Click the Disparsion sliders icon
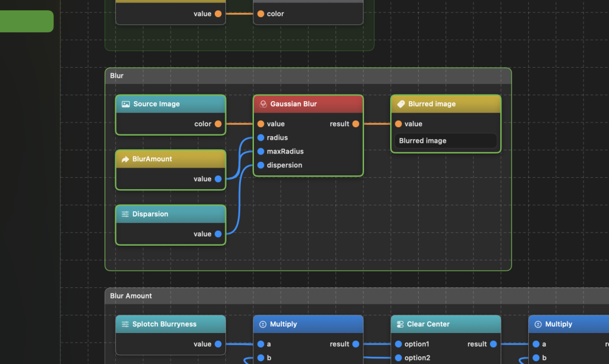 pos(125,214)
